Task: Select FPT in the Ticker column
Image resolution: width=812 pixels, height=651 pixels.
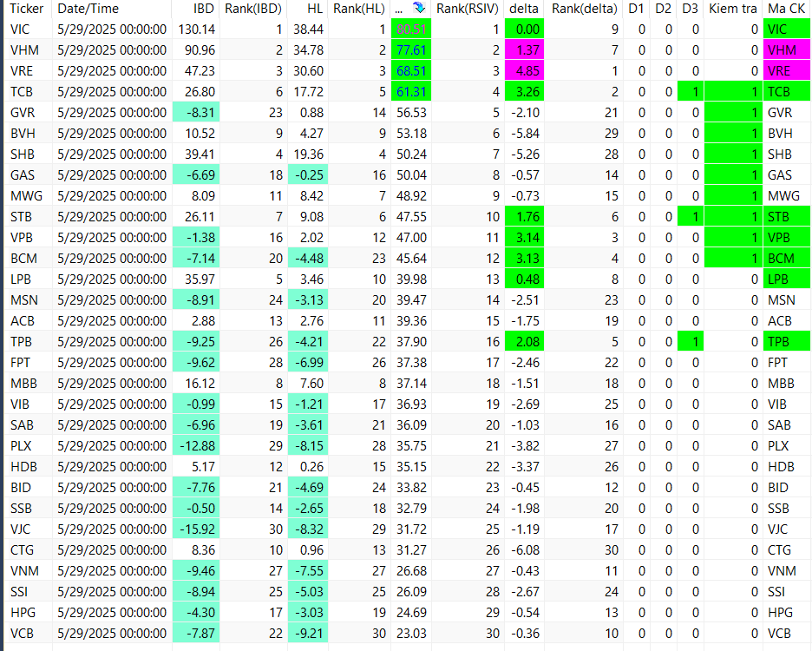Action: click(20, 362)
